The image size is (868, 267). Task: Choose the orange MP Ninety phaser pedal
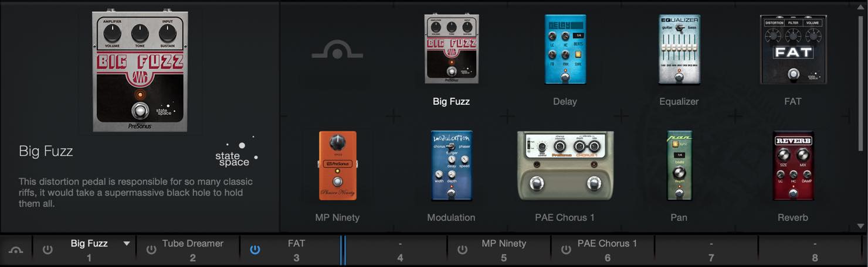[x=337, y=165]
